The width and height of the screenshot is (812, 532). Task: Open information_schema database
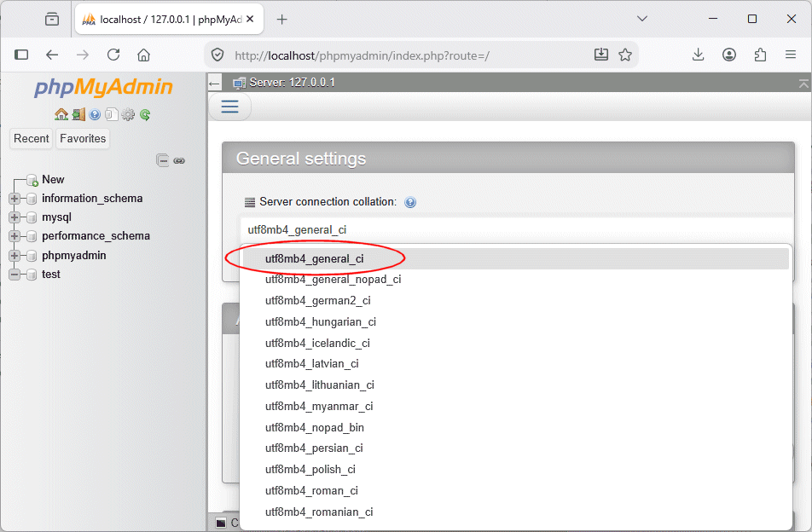pos(92,198)
